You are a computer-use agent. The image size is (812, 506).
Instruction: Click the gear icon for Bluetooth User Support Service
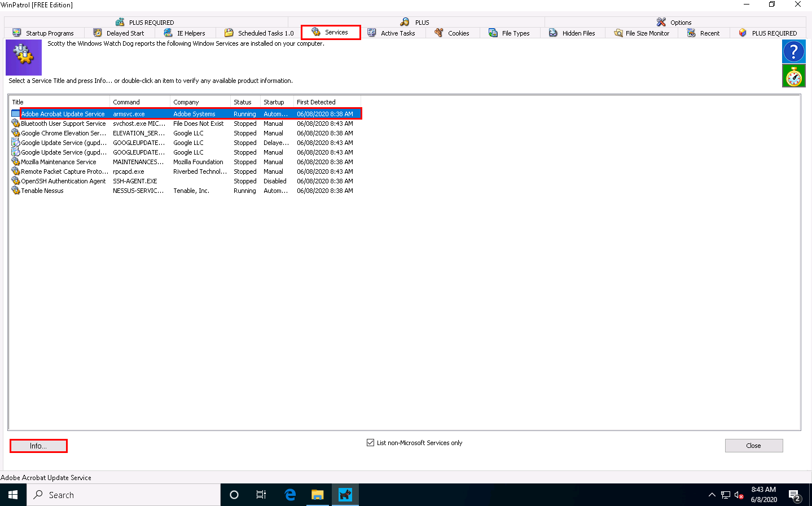pos(16,124)
